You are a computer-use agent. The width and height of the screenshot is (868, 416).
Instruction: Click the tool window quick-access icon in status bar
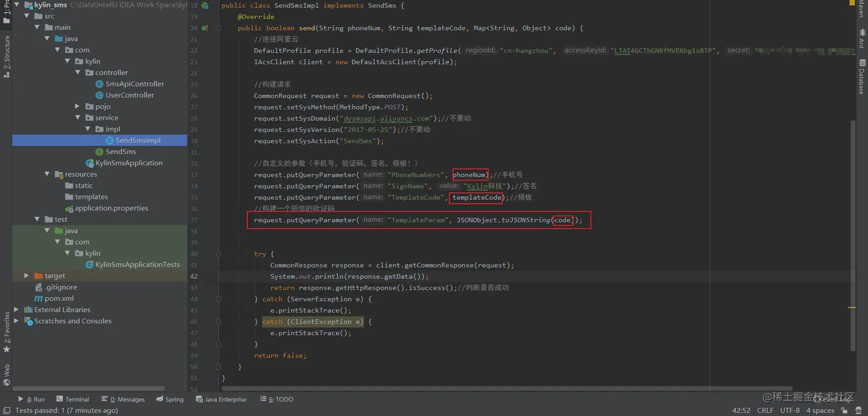pyautogui.click(x=7, y=411)
